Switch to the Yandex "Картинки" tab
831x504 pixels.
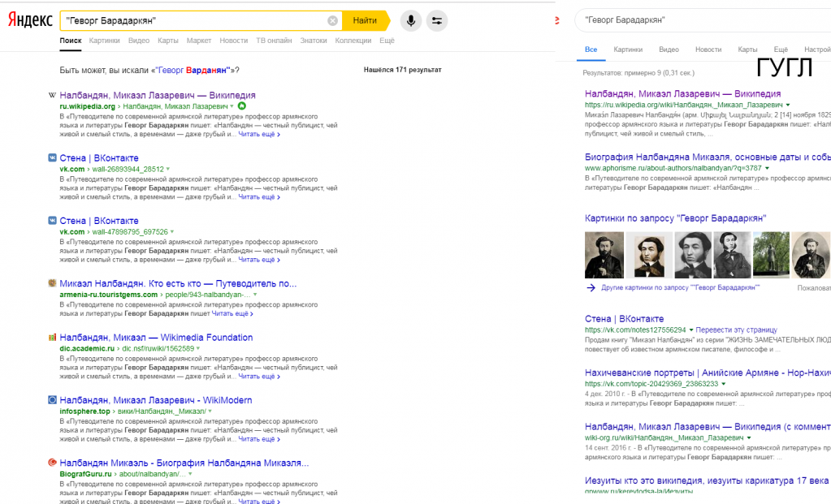pos(104,41)
